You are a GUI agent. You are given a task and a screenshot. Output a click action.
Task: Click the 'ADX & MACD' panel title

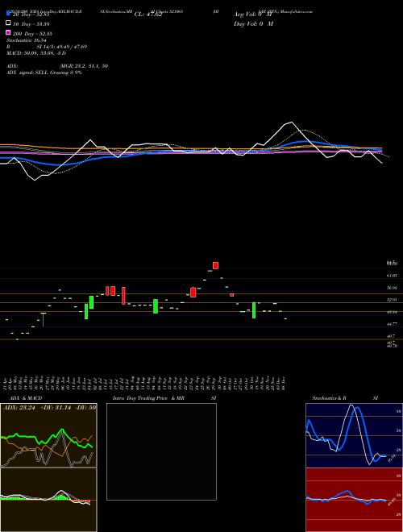[26, 398]
